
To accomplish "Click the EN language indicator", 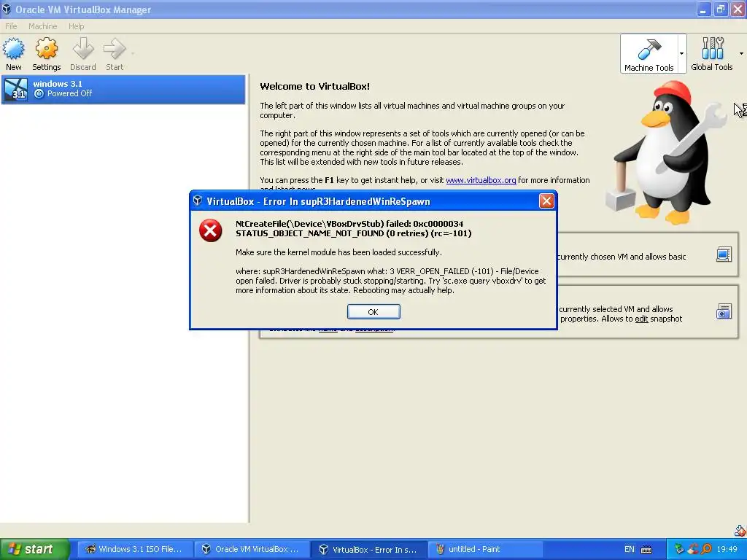I will click(x=630, y=549).
